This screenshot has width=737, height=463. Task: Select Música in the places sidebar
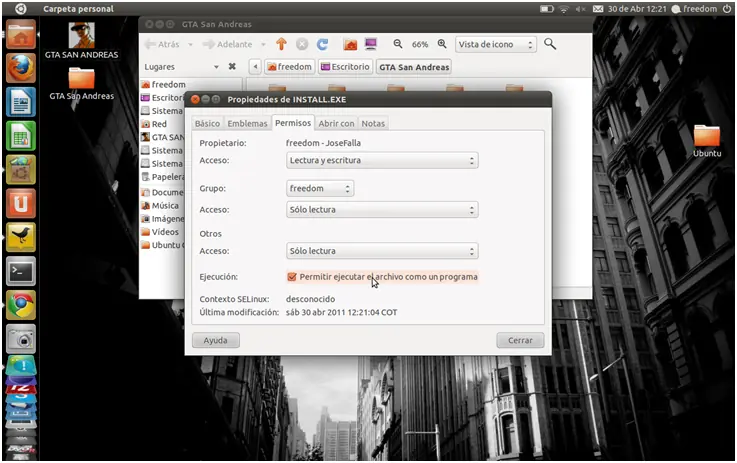[160, 205]
